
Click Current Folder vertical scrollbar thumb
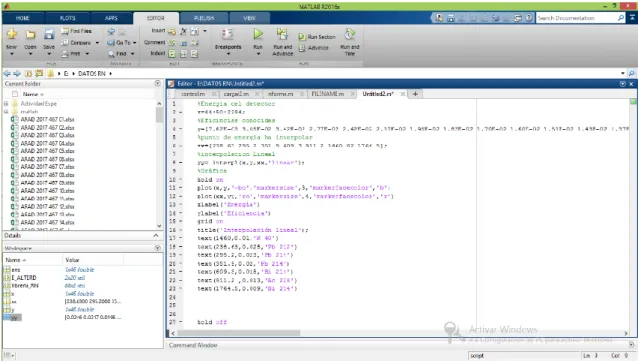coord(159,115)
